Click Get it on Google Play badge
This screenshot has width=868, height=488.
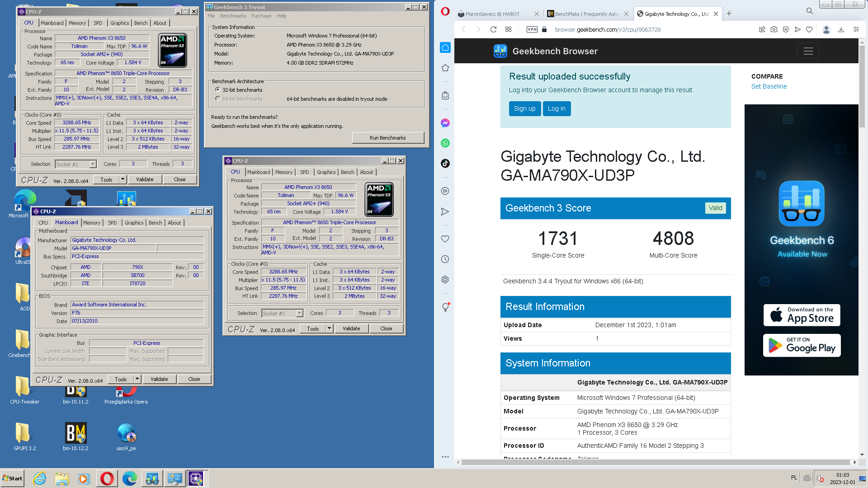click(x=802, y=345)
